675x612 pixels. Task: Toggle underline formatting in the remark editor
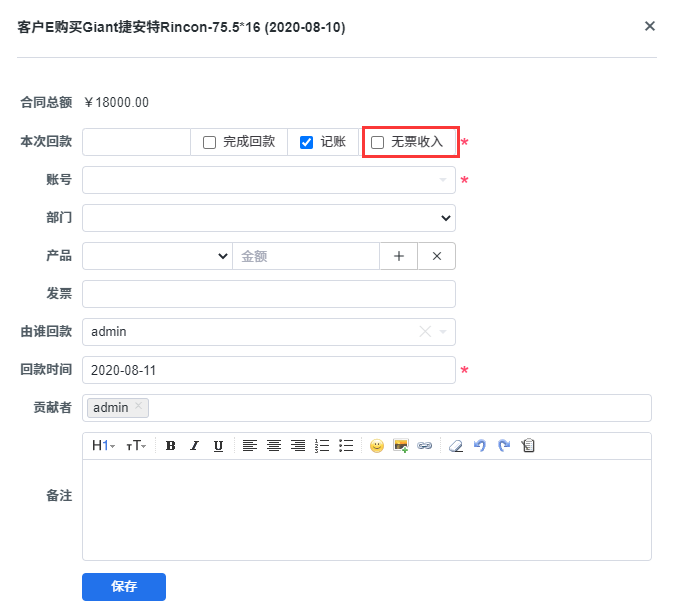tap(218, 445)
